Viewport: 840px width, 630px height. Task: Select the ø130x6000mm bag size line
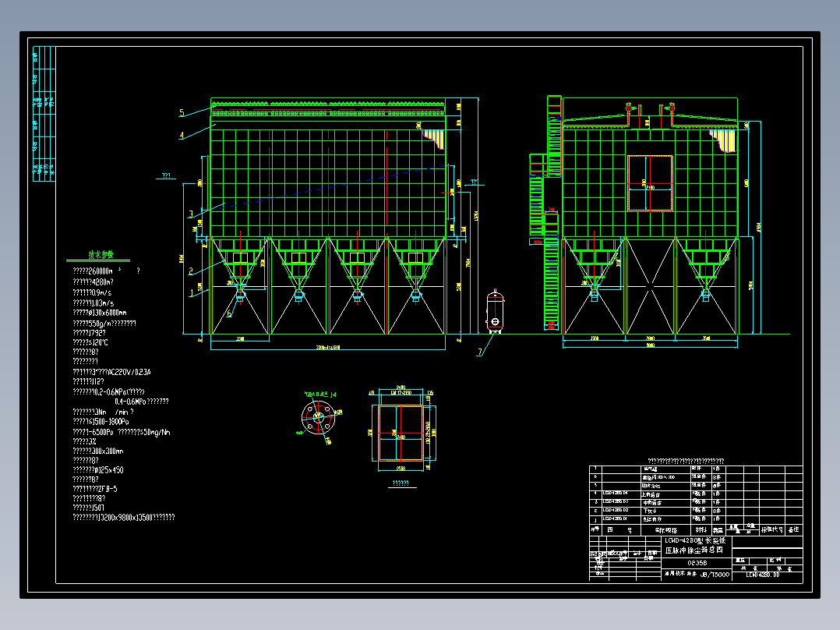coord(100,313)
